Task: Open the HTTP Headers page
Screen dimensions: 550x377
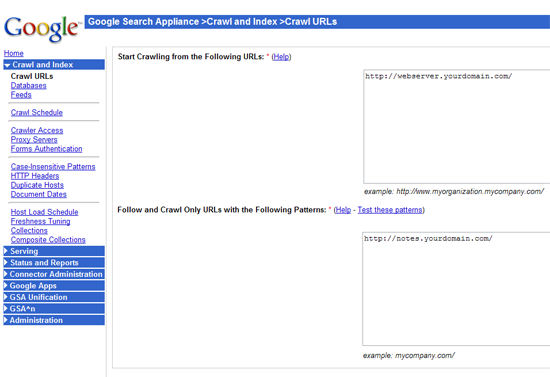Action: (35, 176)
